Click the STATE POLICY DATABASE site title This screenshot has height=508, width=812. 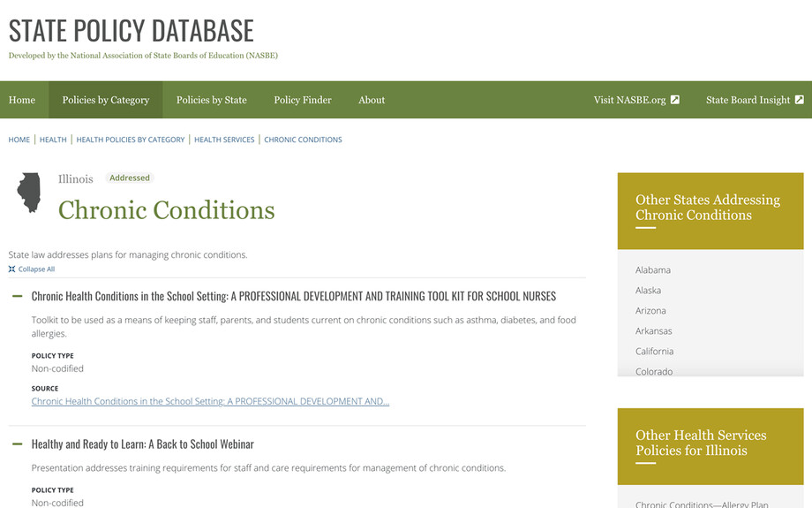[131, 30]
